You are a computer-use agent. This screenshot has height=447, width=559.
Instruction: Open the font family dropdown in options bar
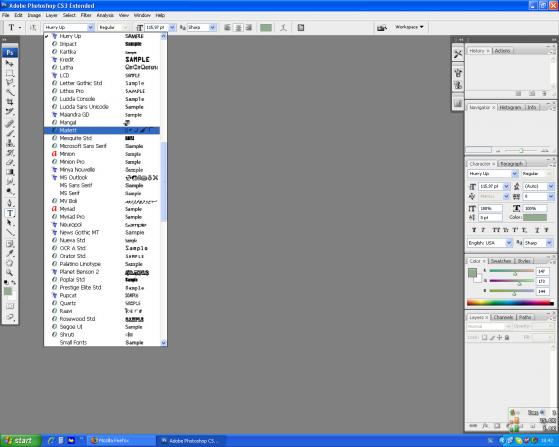pyautogui.click(x=91, y=27)
